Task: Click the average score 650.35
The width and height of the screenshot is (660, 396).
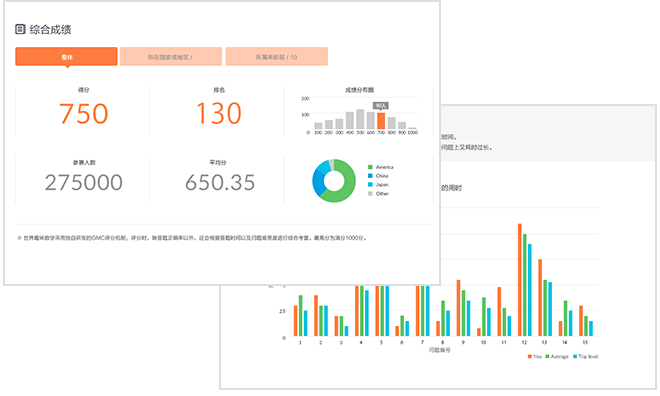Action: point(220,183)
